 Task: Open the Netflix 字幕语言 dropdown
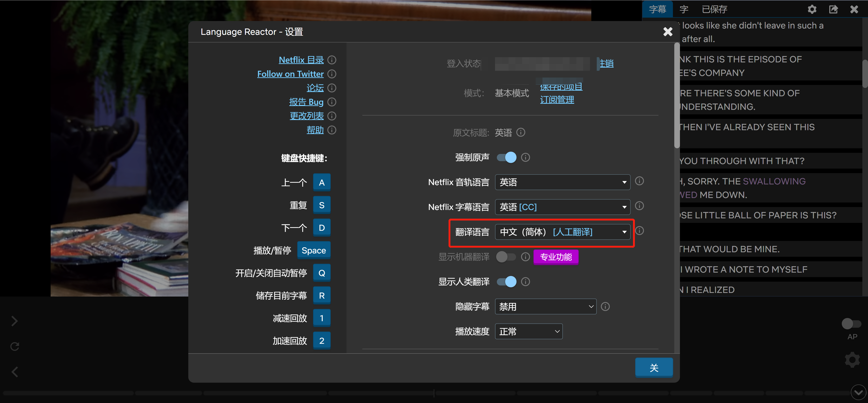click(x=562, y=207)
